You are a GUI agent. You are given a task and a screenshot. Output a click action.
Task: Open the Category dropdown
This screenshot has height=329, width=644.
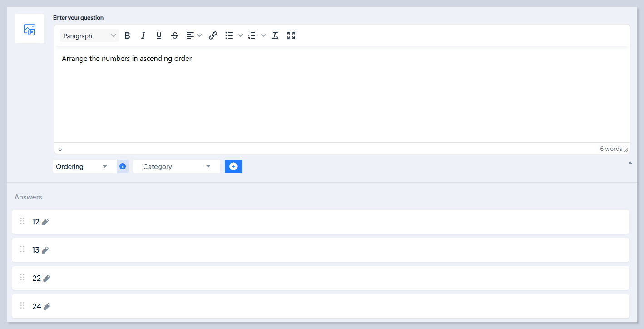pyautogui.click(x=176, y=166)
